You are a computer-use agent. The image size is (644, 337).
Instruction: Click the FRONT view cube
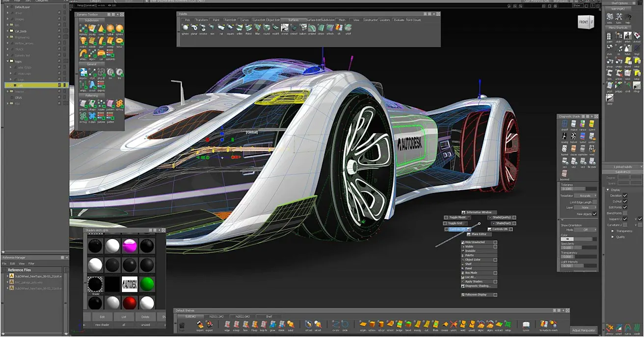coord(585,22)
